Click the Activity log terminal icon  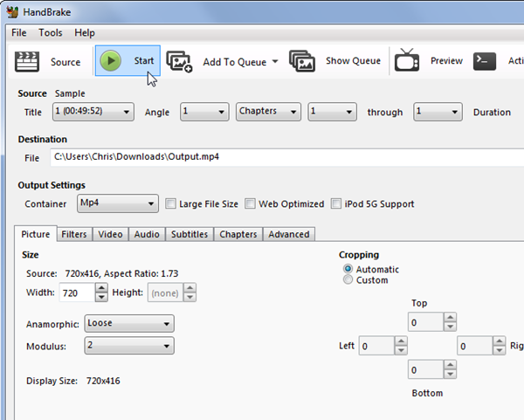point(485,61)
